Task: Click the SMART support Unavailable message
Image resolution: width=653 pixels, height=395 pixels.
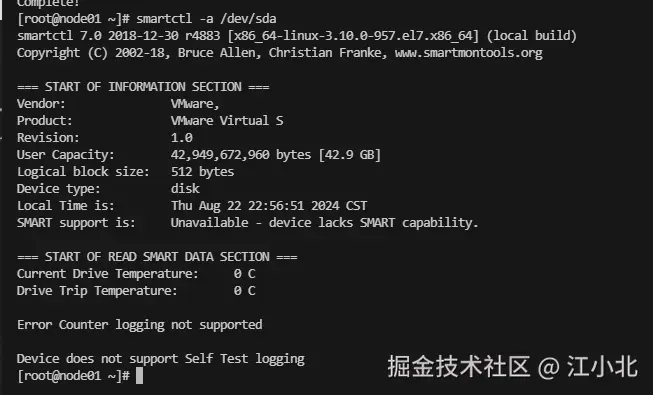Action: click(324, 222)
